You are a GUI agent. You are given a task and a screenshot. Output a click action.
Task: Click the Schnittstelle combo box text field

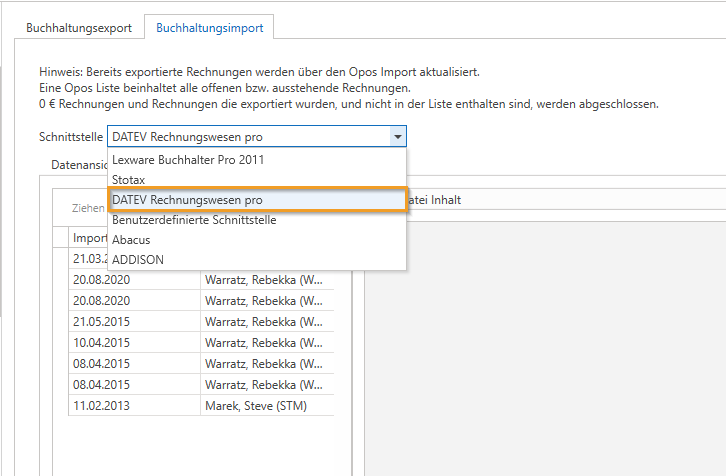pos(248,137)
